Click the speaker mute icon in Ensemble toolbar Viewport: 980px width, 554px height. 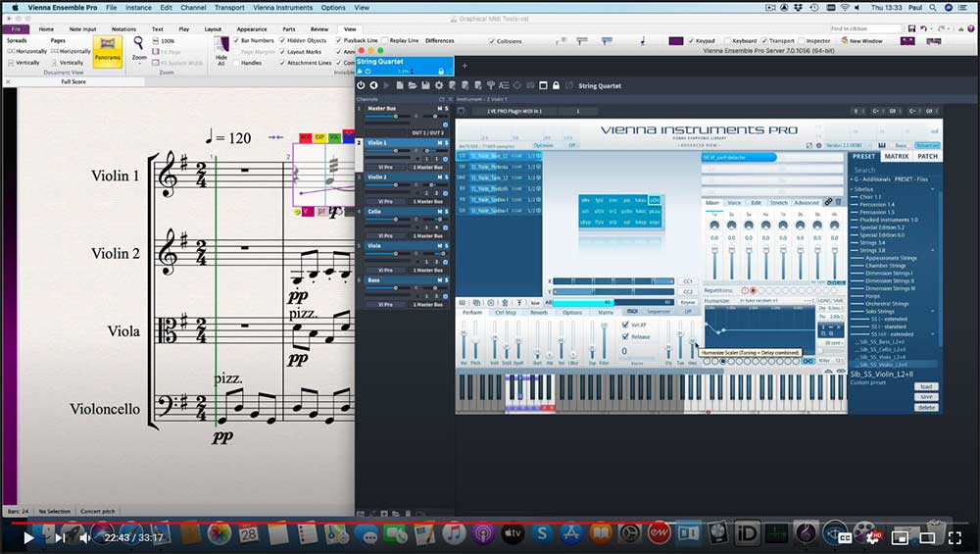coord(373,85)
